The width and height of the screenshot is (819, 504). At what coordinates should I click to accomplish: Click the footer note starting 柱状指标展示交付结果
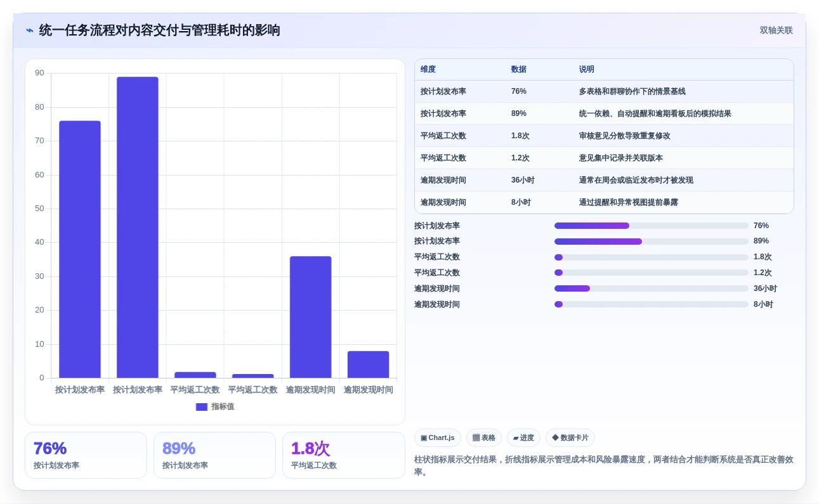pyautogui.click(x=603, y=466)
